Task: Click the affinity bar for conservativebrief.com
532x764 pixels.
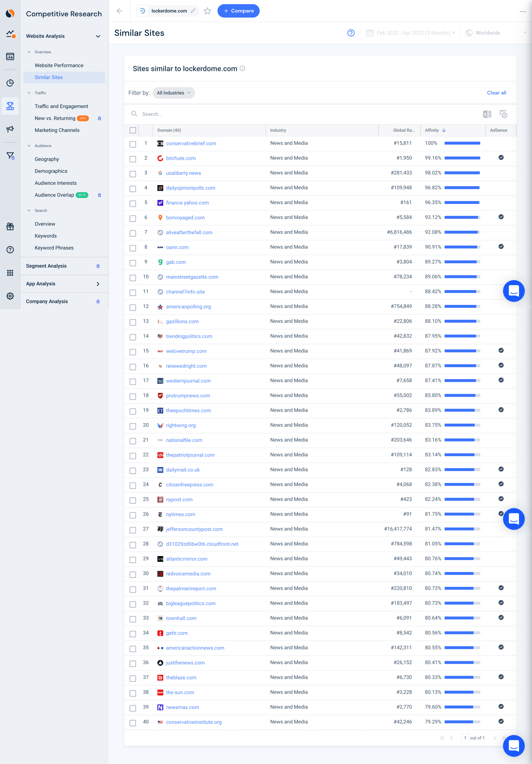Action: pos(462,143)
